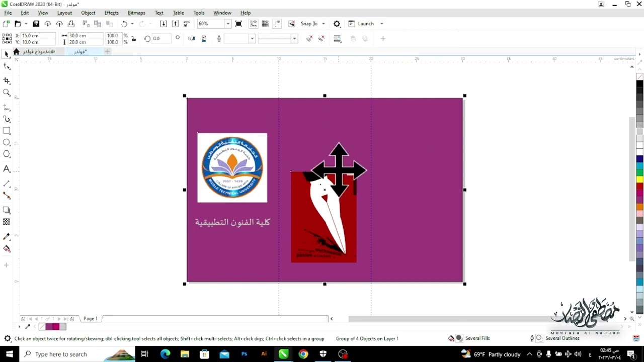Open the File menu
Screen dimensions: 644x362
coord(8,13)
